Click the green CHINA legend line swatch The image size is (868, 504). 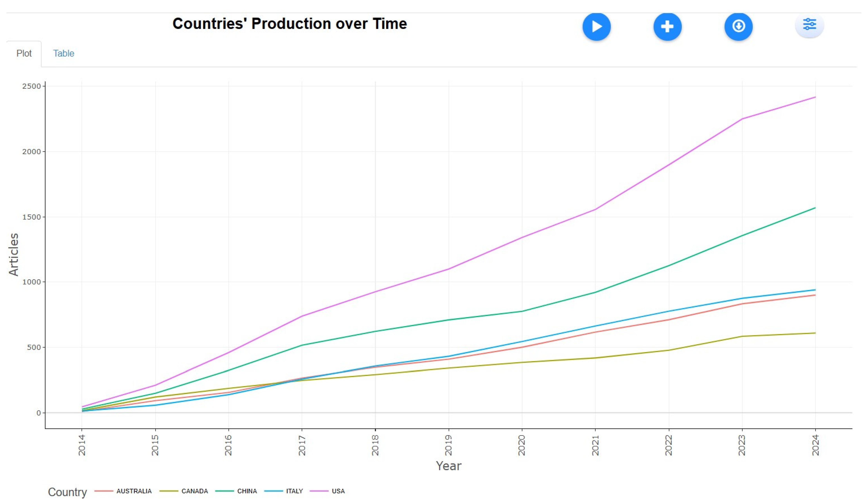tap(225, 491)
